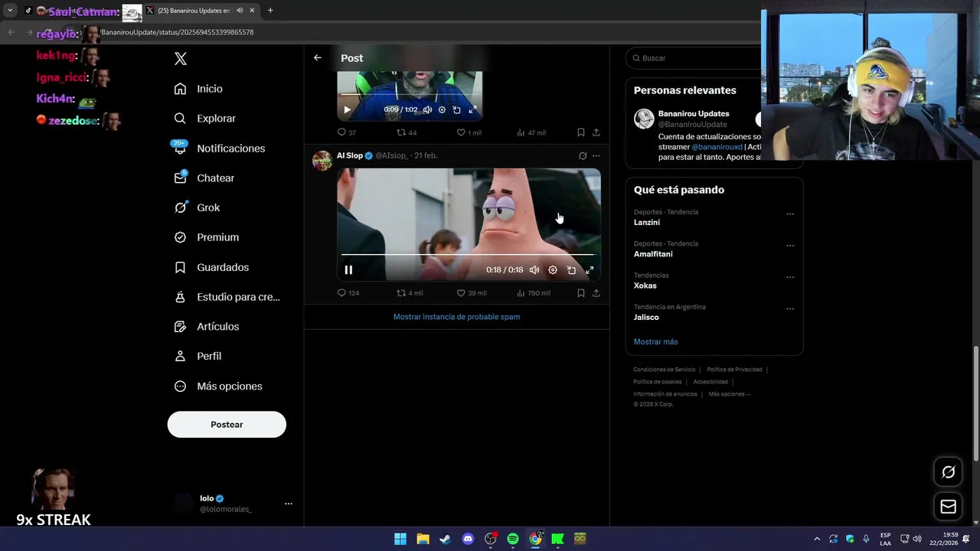The height and width of the screenshot is (551, 980).
Task: Open more options dots on AI Slop post
Action: [x=596, y=155]
